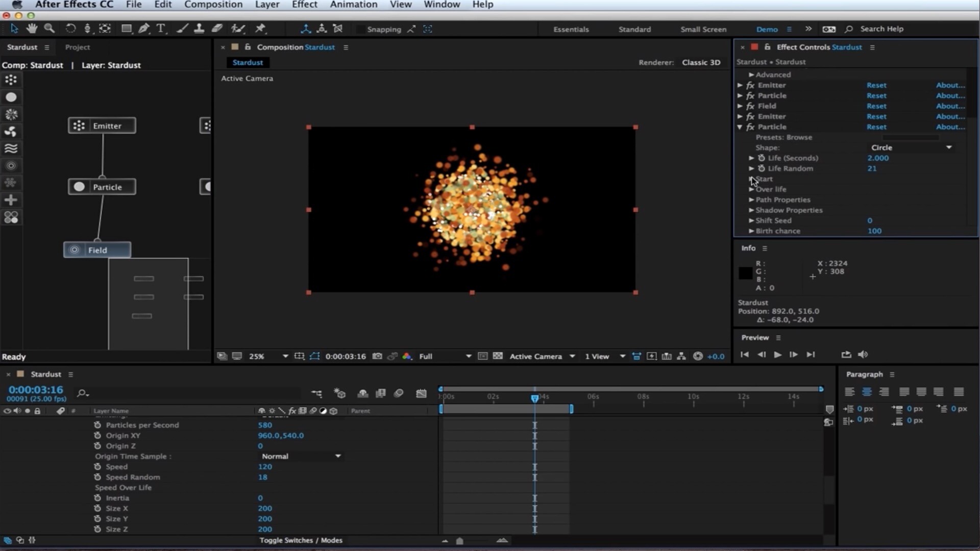Switch to Small Screen workspace

point(703,29)
